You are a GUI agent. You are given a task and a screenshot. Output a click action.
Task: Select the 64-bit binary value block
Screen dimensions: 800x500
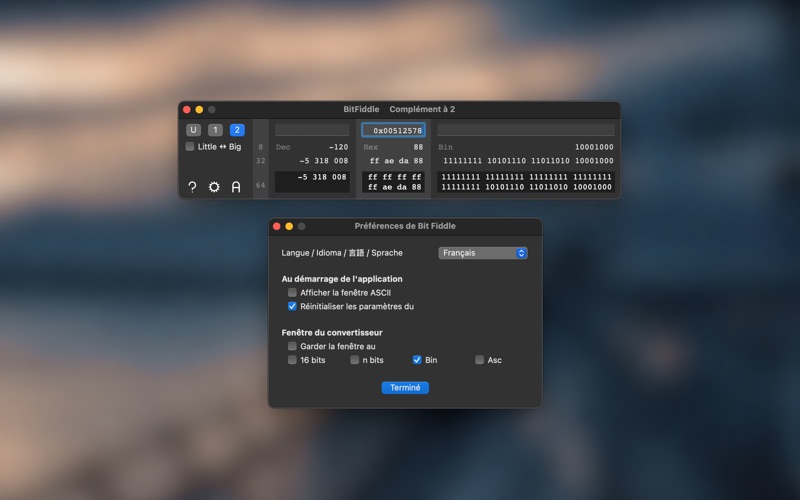(526, 182)
